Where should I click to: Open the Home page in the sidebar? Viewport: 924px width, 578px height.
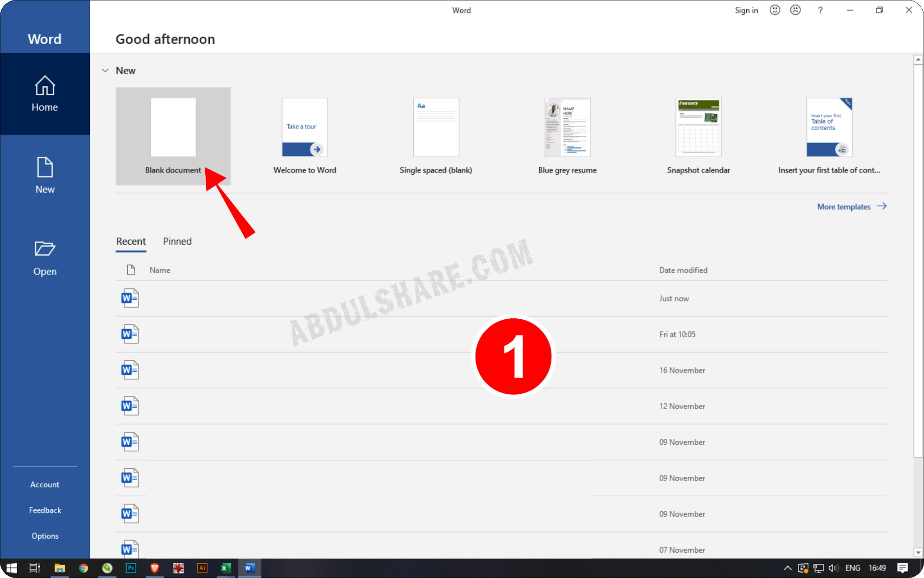[x=45, y=94]
